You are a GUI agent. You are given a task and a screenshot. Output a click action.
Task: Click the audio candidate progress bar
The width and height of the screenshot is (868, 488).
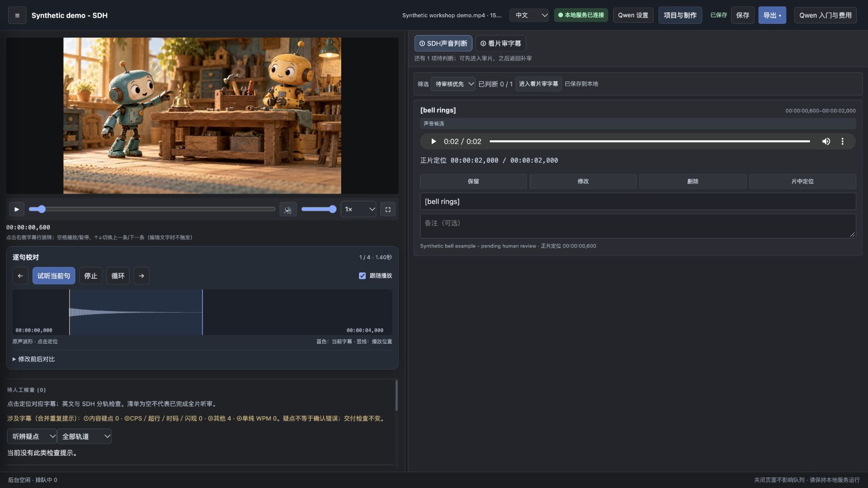point(650,141)
